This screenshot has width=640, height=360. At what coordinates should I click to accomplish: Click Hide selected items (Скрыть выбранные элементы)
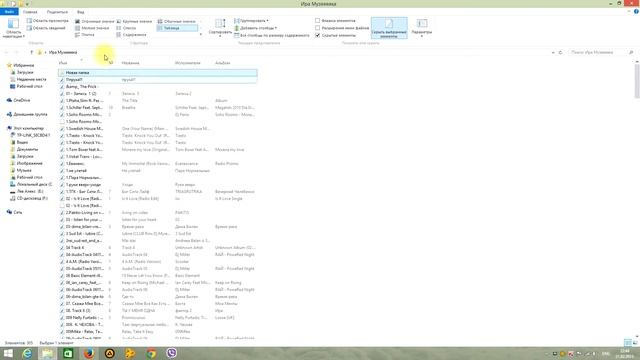389,28
